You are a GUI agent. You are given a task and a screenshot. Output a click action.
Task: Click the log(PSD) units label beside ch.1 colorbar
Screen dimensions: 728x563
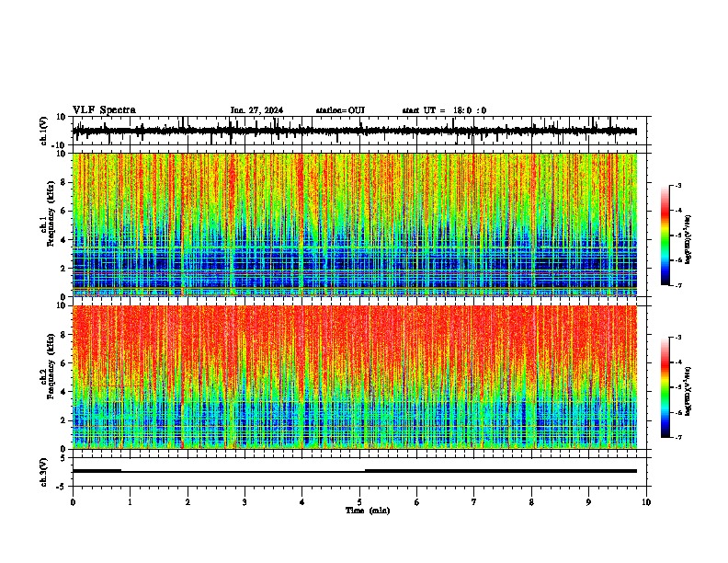688,240
